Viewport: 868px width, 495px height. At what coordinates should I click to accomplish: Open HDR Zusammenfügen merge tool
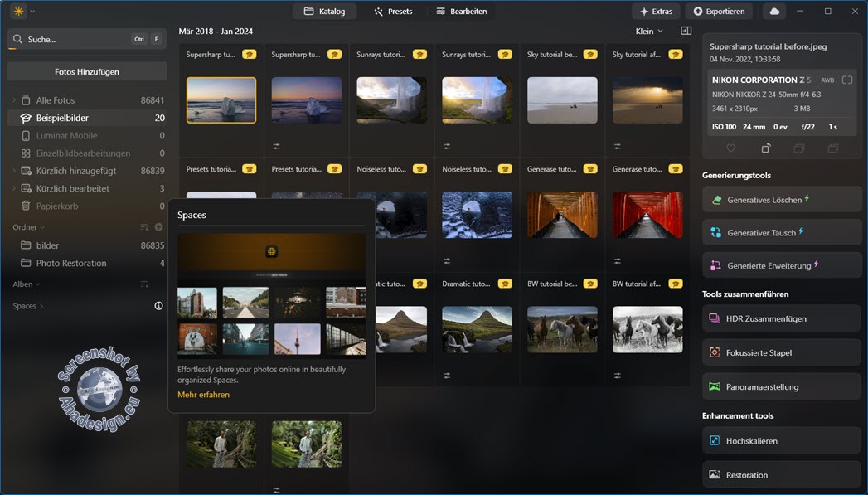pos(782,318)
